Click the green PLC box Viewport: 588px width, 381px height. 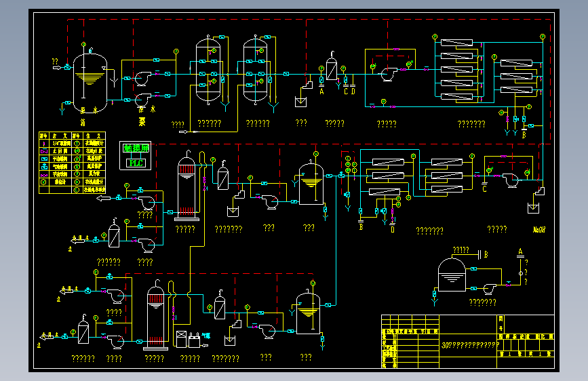click(x=136, y=163)
